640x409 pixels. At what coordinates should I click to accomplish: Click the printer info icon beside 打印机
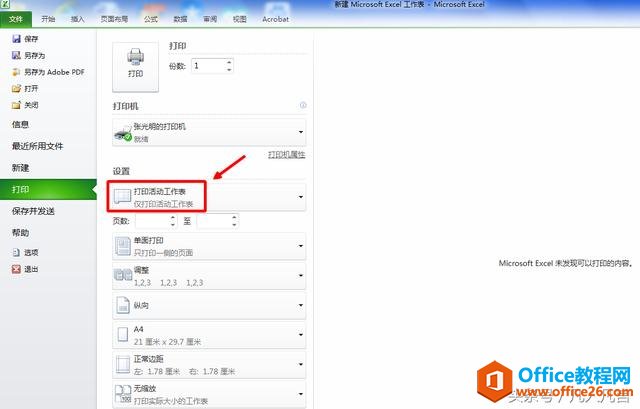pyautogui.click(x=303, y=105)
